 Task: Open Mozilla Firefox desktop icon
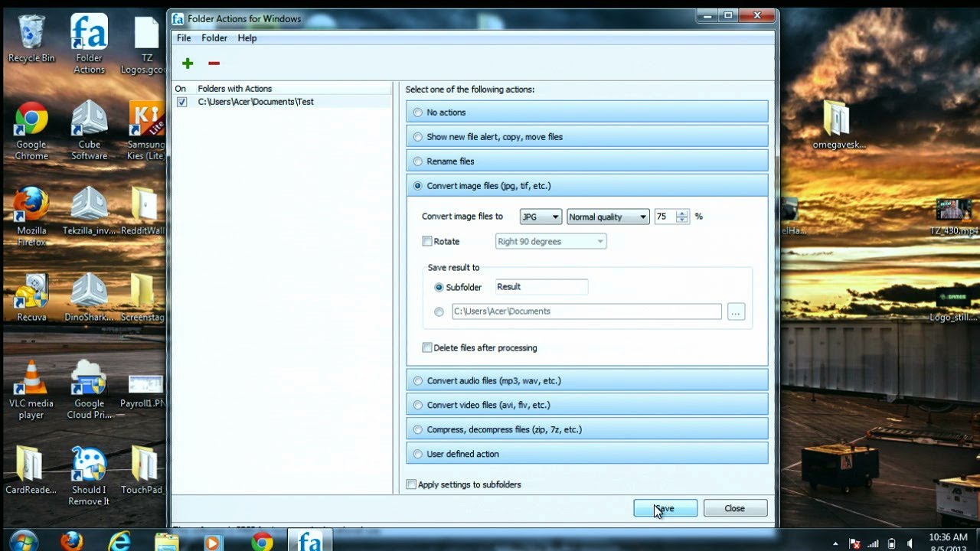click(x=31, y=217)
